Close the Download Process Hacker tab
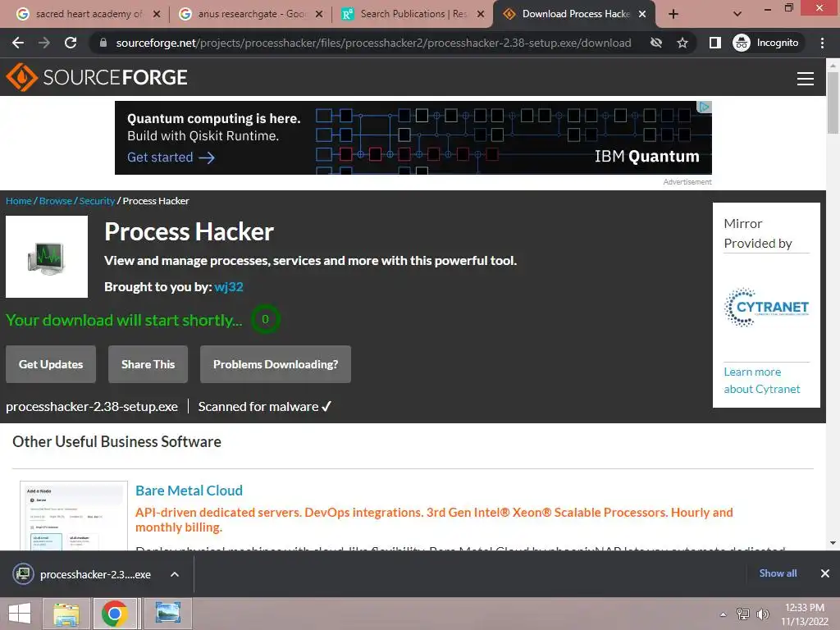 tap(642, 14)
